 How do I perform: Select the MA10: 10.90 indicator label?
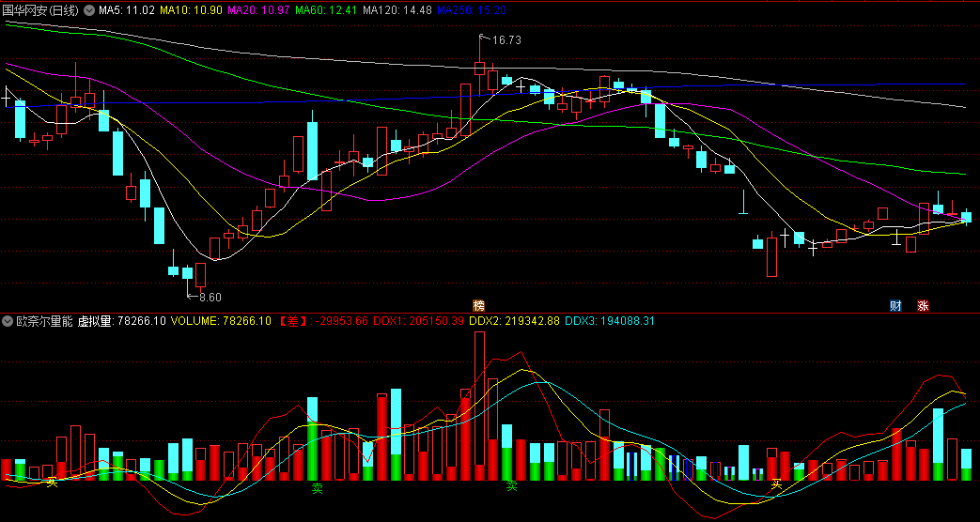pyautogui.click(x=190, y=10)
